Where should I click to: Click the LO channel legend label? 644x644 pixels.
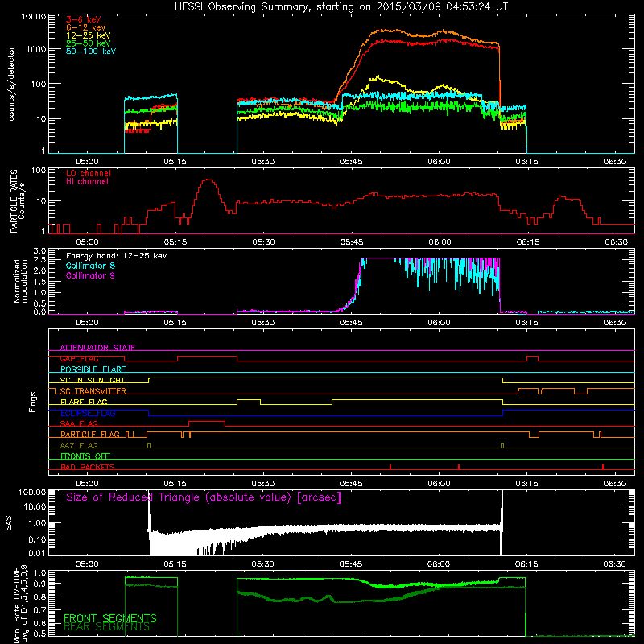pos(89,173)
